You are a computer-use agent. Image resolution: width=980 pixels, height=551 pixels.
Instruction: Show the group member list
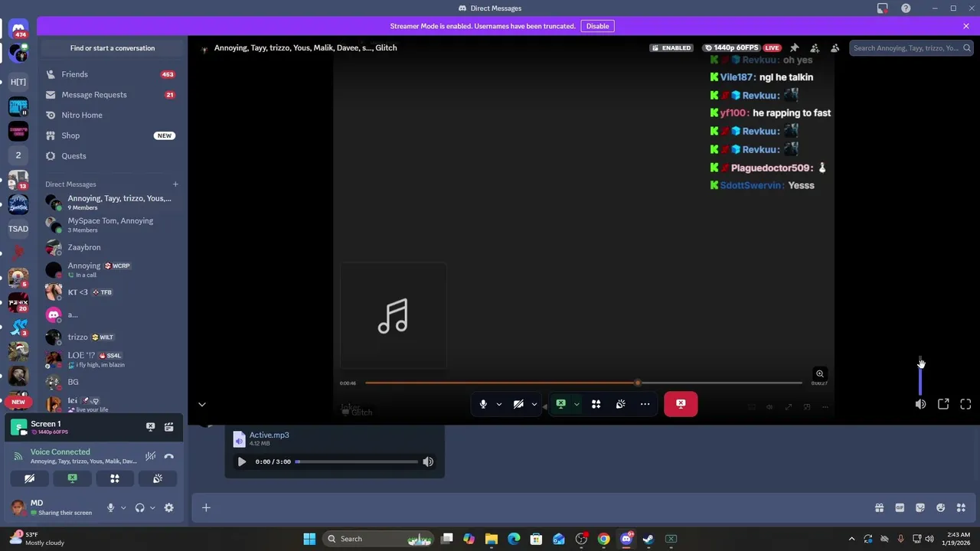pos(835,47)
